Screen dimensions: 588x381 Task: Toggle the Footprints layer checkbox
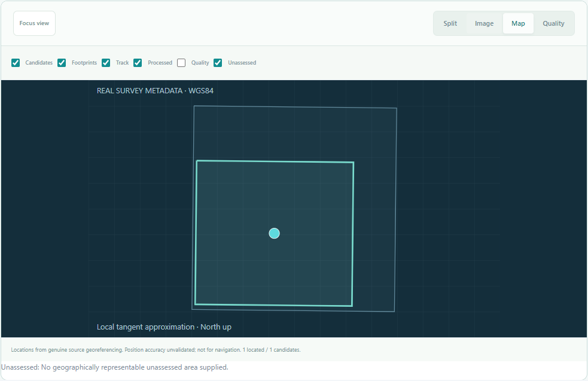62,63
